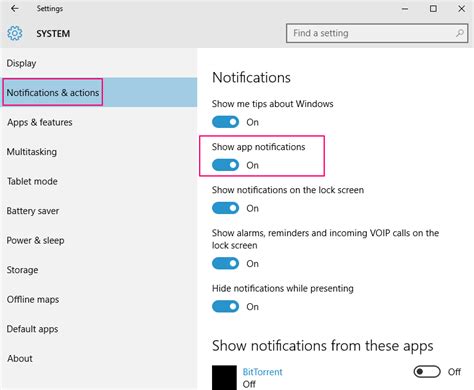Open the BitTorrent notification settings link

pyautogui.click(x=262, y=372)
